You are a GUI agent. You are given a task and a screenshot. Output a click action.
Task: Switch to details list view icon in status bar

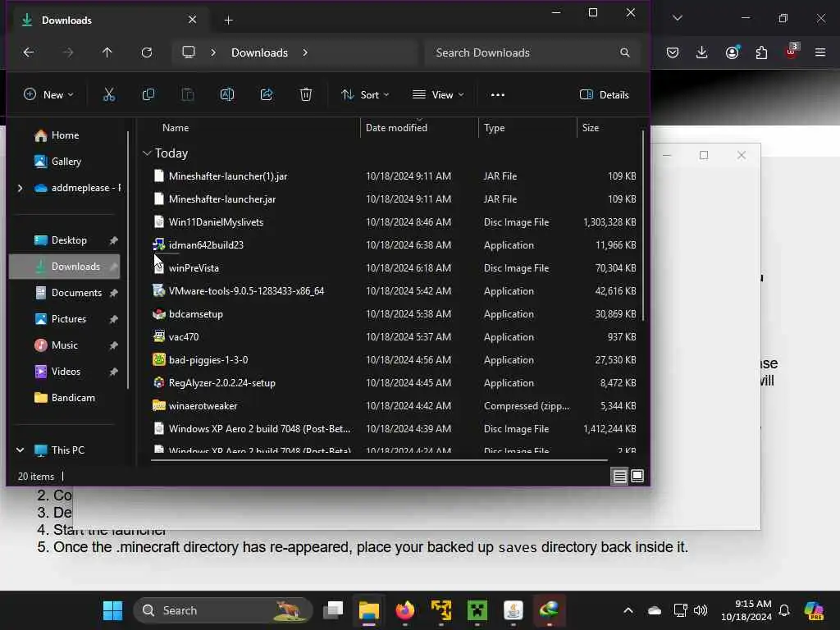[620, 477]
